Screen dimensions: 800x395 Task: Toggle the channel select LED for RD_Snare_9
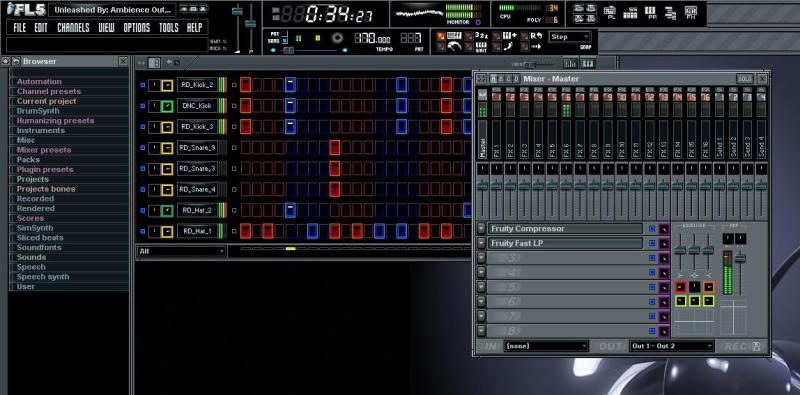coord(234,148)
